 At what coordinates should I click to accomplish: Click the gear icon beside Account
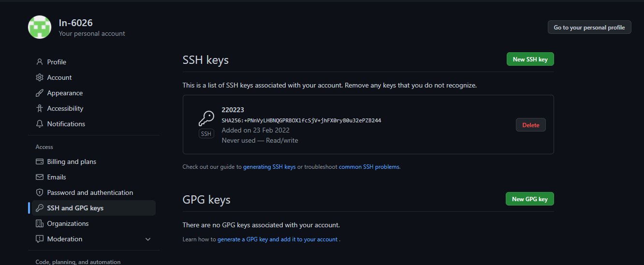pyautogui.click(x=40, y=77)
